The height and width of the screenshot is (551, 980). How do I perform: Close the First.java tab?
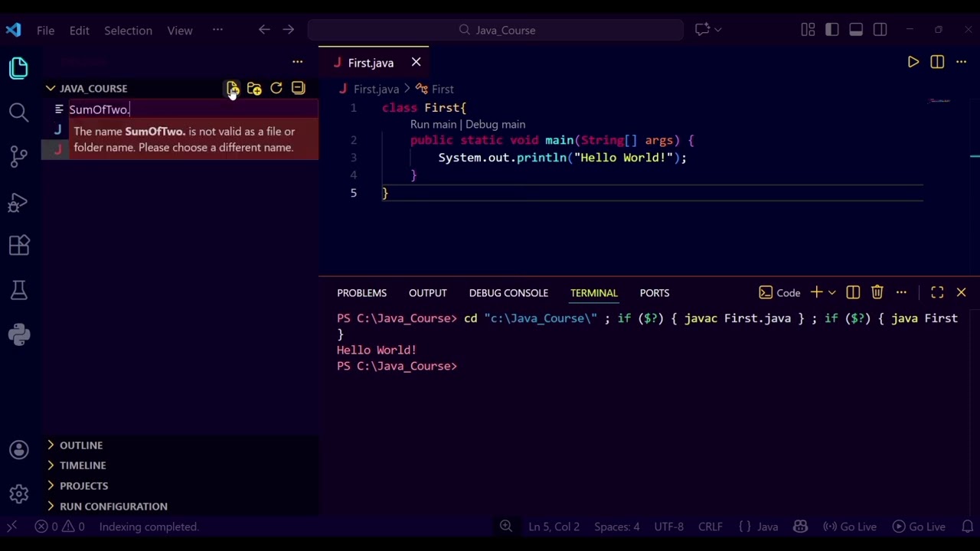pyautogui.click(x=416, y=62)
